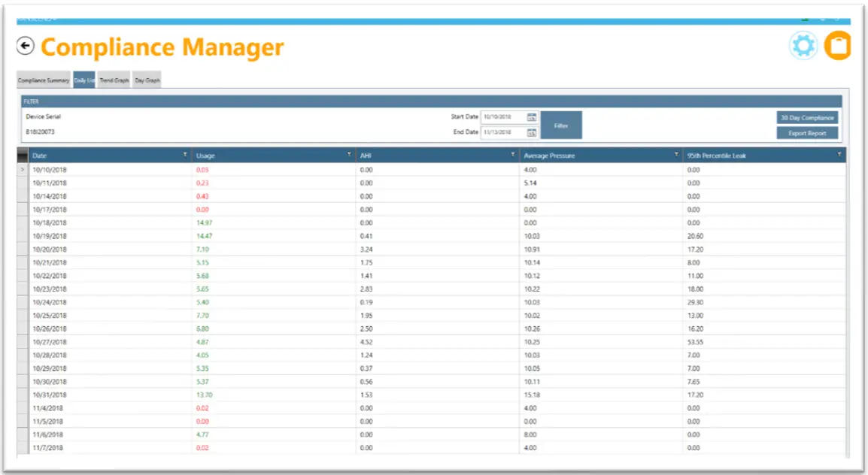868x475 pixels.
Task: Click AHI value 1.24 on 10/28/2018
Action: coord(366,355)
